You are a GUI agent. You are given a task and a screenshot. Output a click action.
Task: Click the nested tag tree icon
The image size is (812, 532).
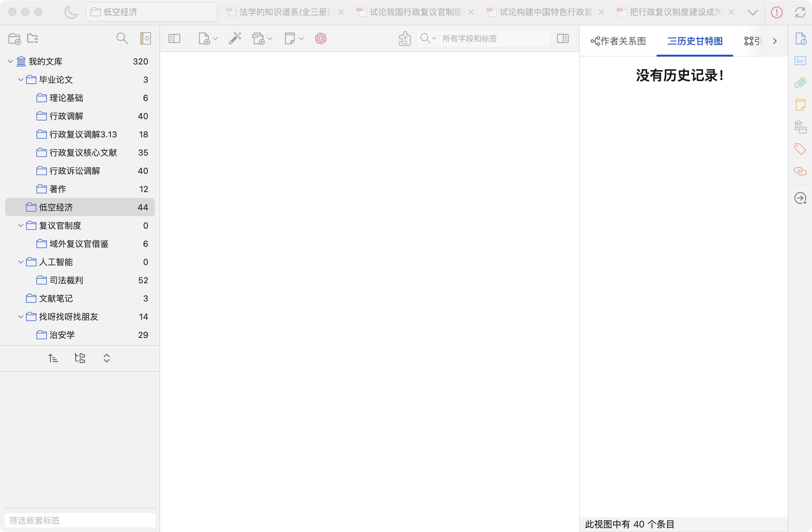(80, 358)
